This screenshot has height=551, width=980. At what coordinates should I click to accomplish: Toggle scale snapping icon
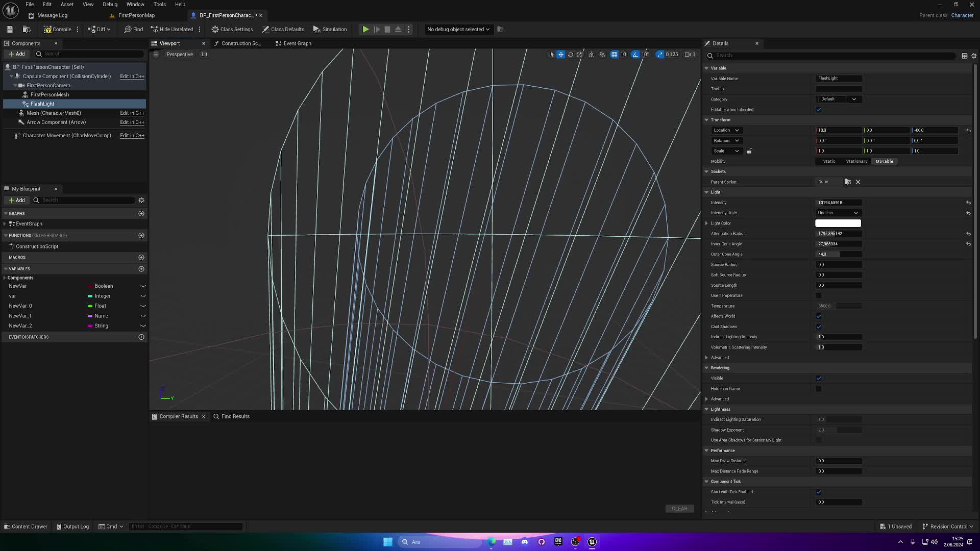pyautogui.click(x=660, y=54)
